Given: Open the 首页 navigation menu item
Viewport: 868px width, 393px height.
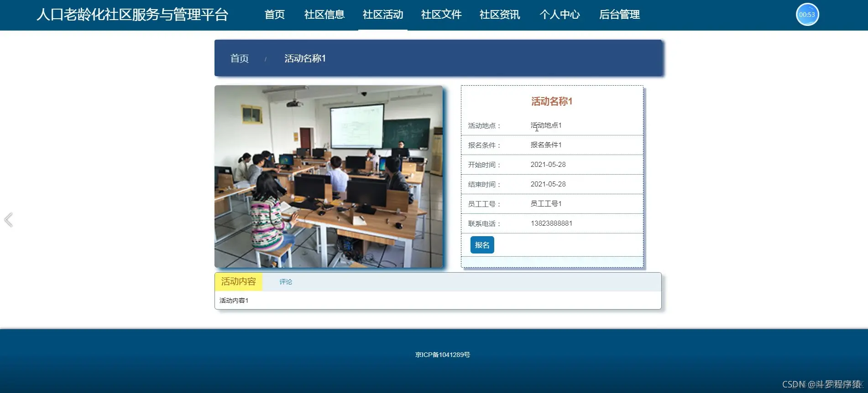Looking at the screenshot, I should point(274,15).
